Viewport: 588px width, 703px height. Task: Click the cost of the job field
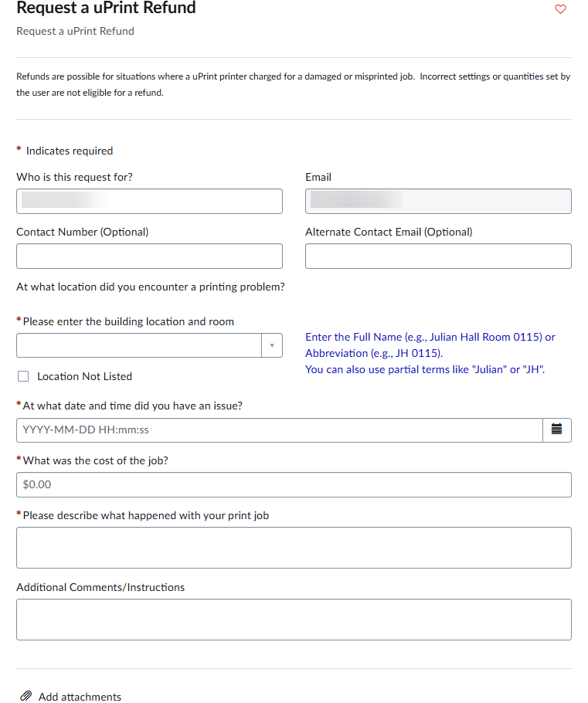click(294, 484)
